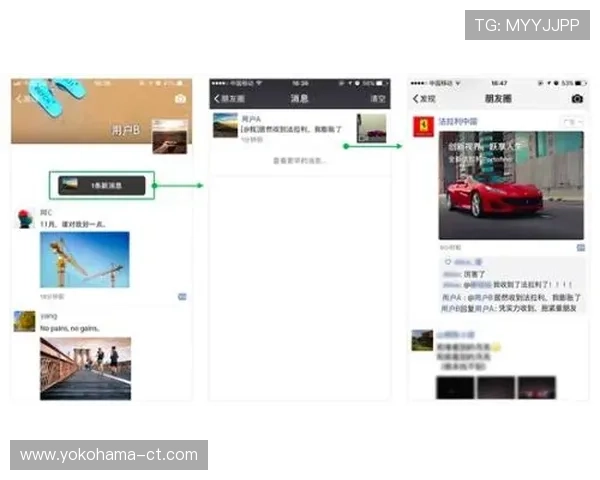Open the red car thumbnail in 用户A's message
600x480 pixels.
point(371,128)
